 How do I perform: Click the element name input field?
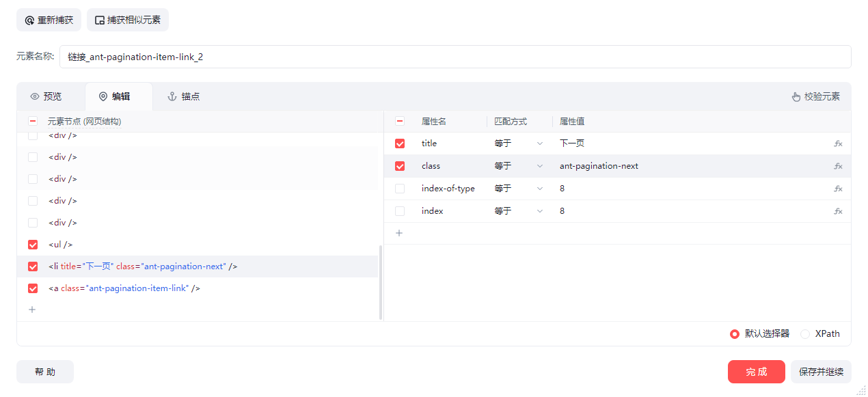(455, 57)
